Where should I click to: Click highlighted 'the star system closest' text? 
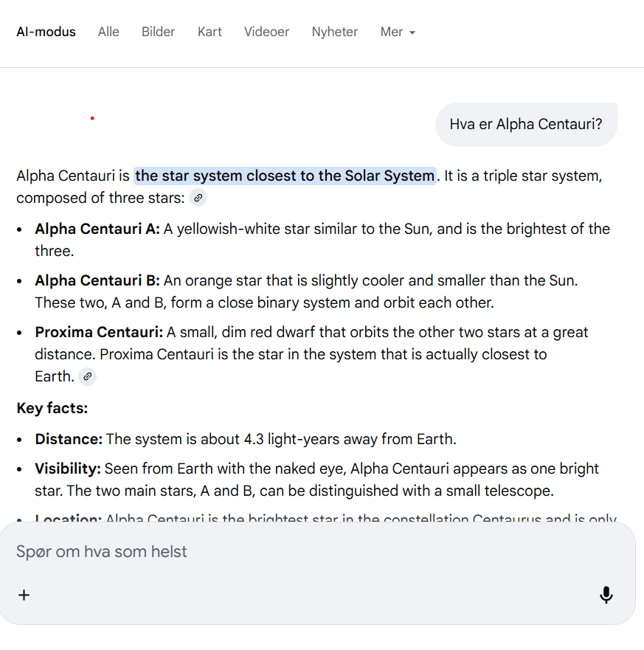(285, 176)
